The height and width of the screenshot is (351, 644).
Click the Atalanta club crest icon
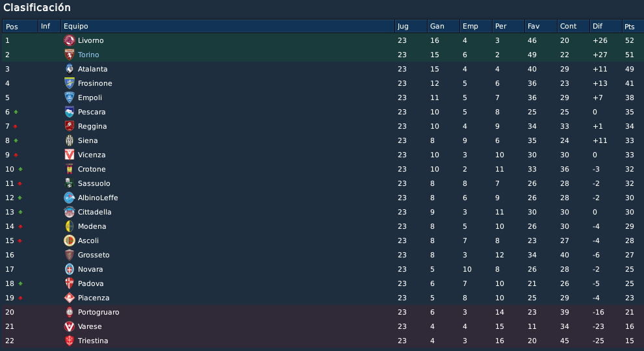pos(70,69)
